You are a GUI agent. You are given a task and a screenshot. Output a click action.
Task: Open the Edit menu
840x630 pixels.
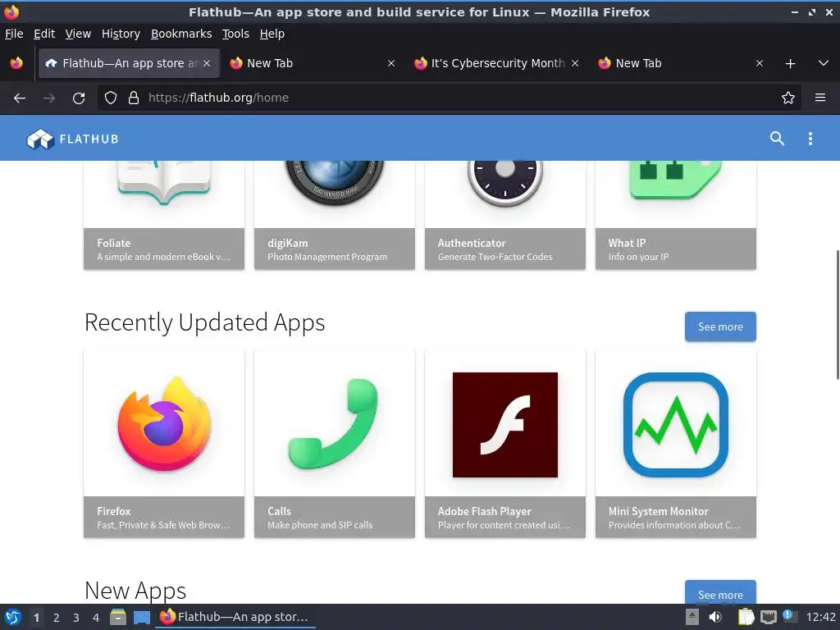coord(44,34)
